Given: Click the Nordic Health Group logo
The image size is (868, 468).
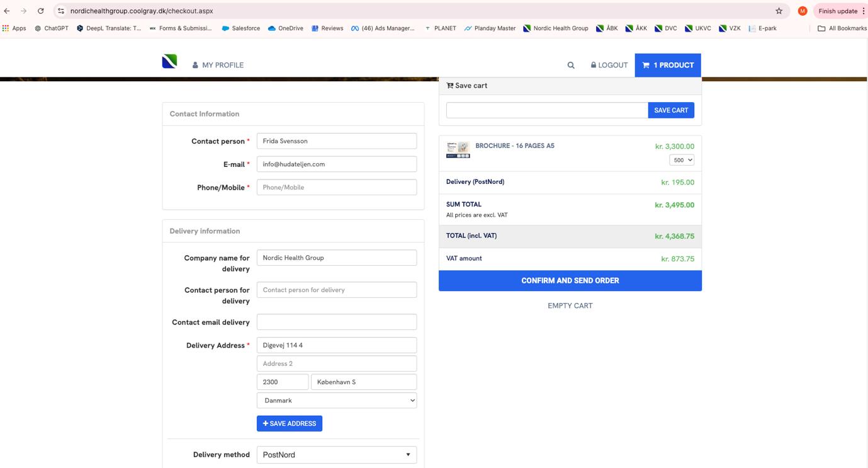Looking at the screenshot, I should point(169,61).
